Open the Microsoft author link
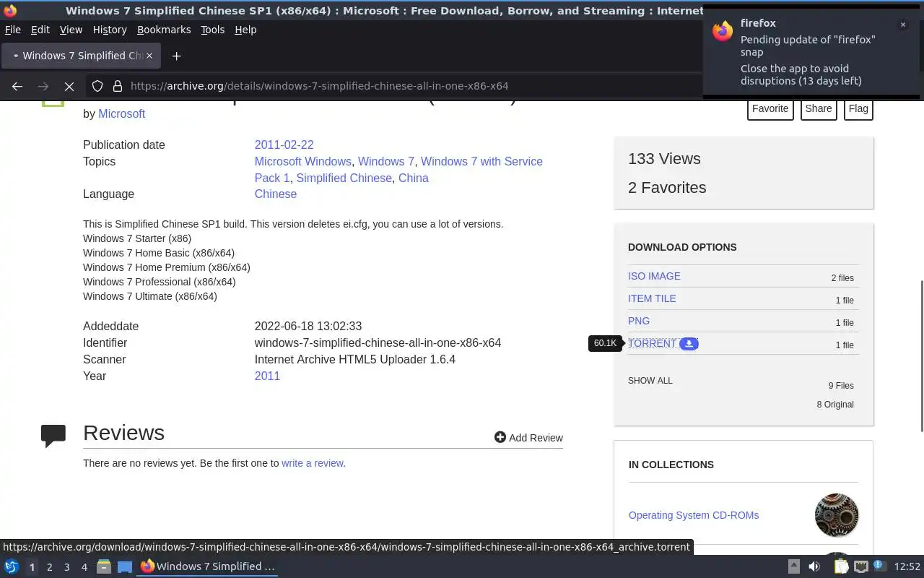Image resolution: width=924 pixels, height=578 pixels. pyautogui.click(x=121, y=113)
